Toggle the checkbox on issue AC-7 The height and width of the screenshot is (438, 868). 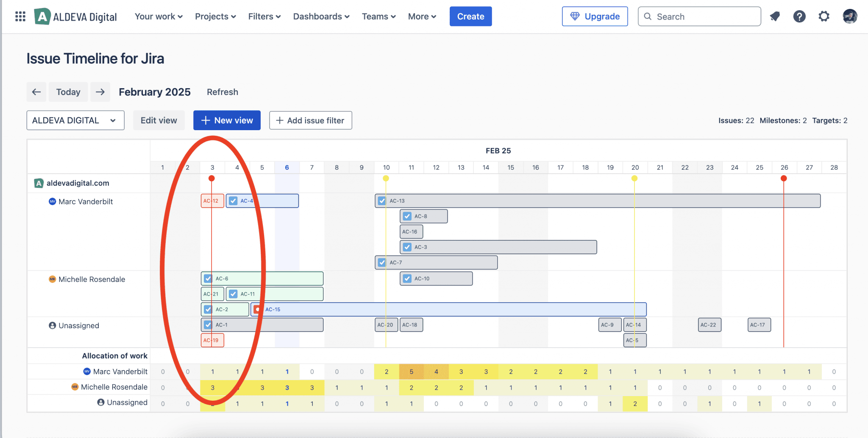click(382, 262)
